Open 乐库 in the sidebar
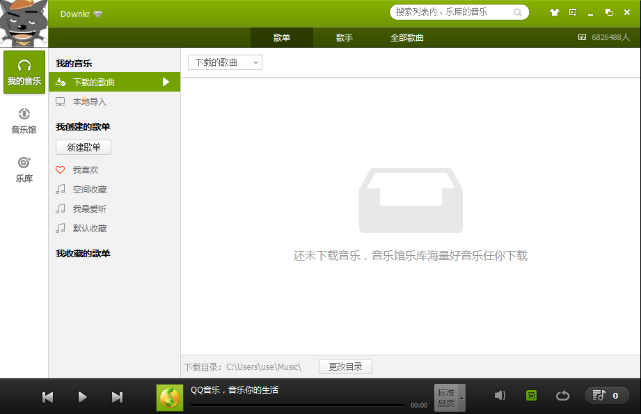Image resolution: width=641 pixels, height=414 pixels. (24, 170)
